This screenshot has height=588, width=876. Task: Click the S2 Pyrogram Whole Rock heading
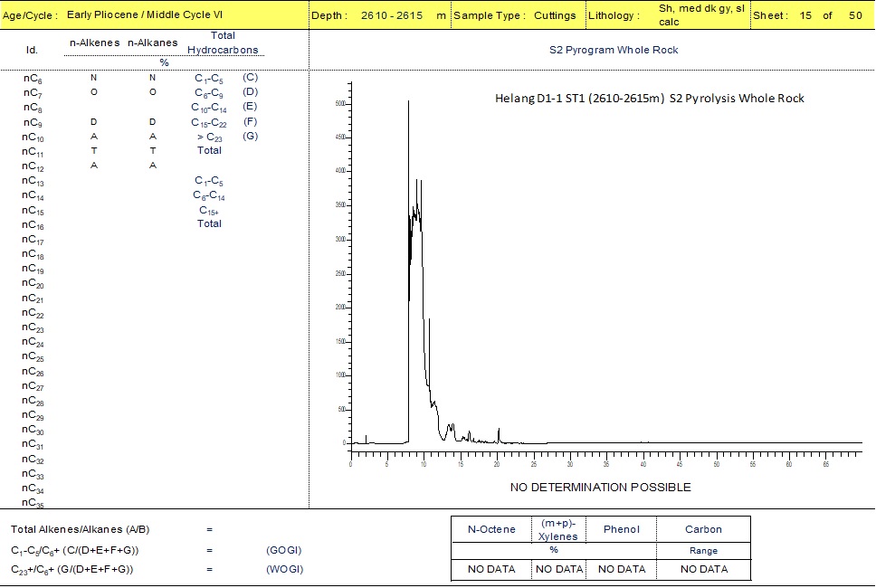pos(614,50)
